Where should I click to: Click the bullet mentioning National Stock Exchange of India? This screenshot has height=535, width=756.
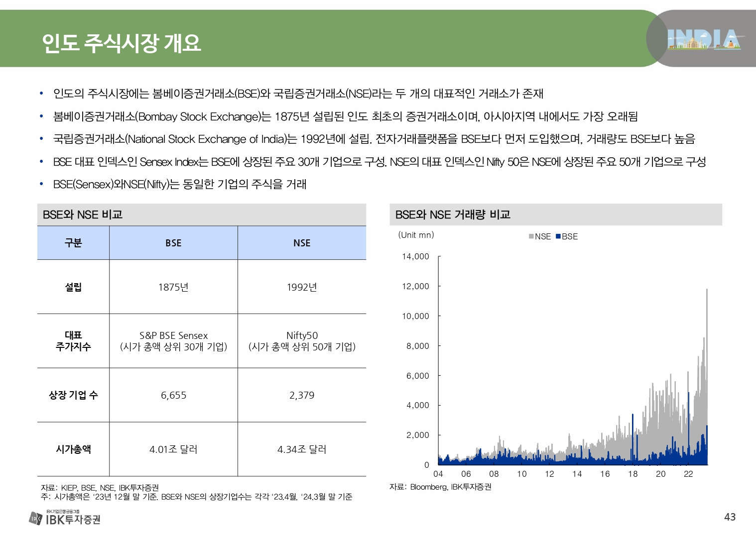click(x=374, y=139)
